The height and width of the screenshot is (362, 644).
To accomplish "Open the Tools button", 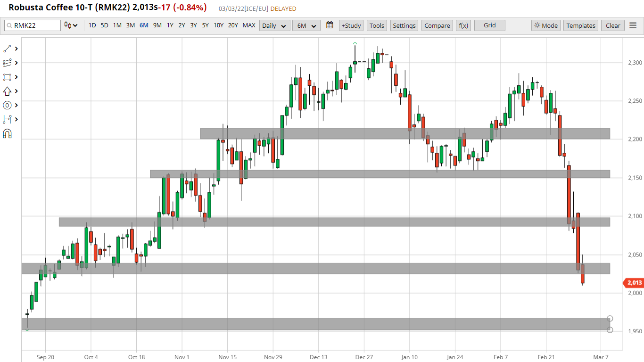I will (x=377, y=25).
